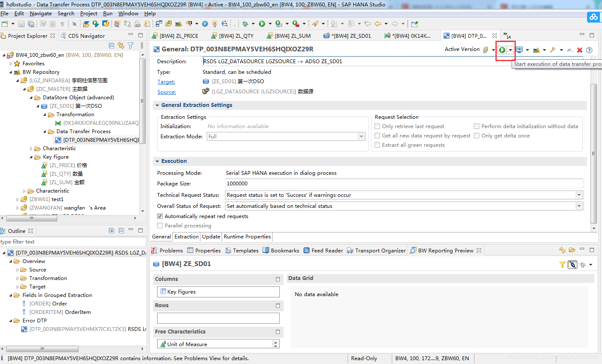The height and width of the screenshot is (364, 602).
Task: Click the New wizard icon in main toolbar
Action: point(5,24)
